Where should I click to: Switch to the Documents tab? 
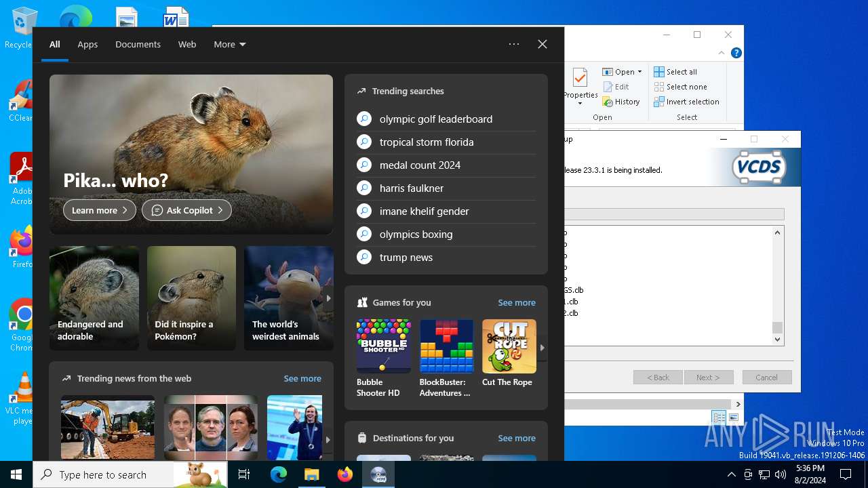(138, 44)
